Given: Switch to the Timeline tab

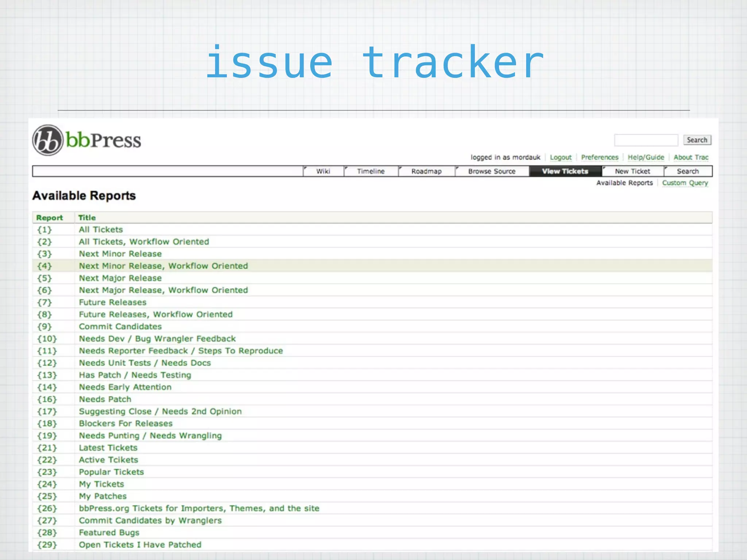Looking at the screenshot, I should click(371, 171).
